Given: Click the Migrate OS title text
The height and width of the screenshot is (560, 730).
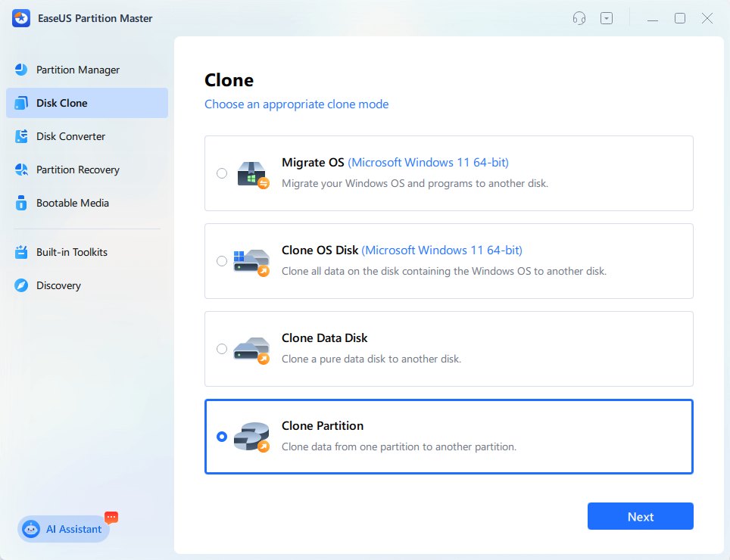Looking at the screenshot, I should click(x=313, y=163).
